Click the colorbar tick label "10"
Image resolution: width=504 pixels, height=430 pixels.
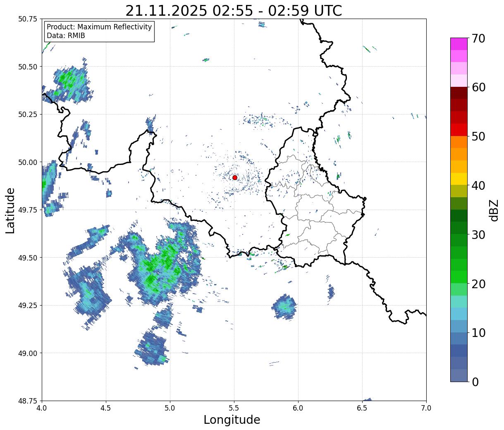pyautogui.click(x=478, y=333)
